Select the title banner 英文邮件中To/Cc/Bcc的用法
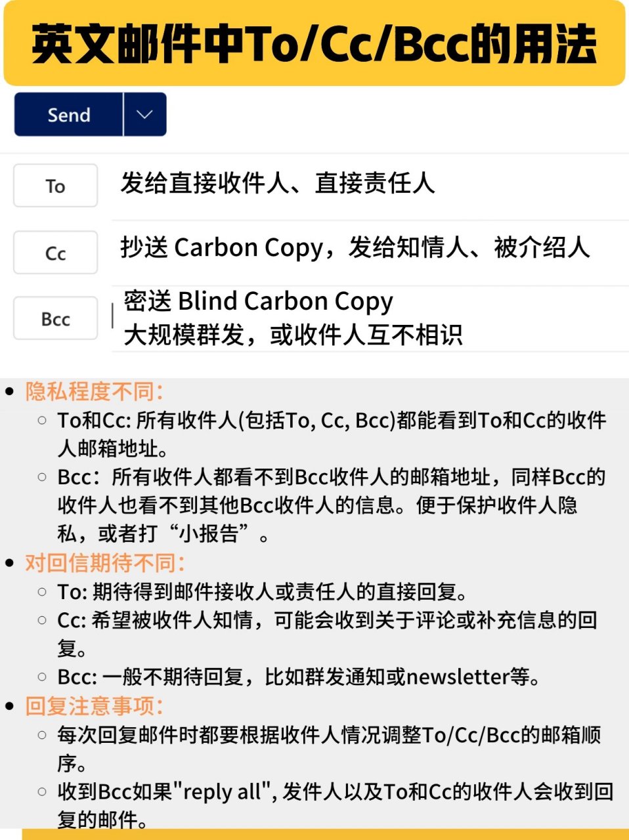The width and height of the screenshot is (629, 840). (x=314, y=41)
